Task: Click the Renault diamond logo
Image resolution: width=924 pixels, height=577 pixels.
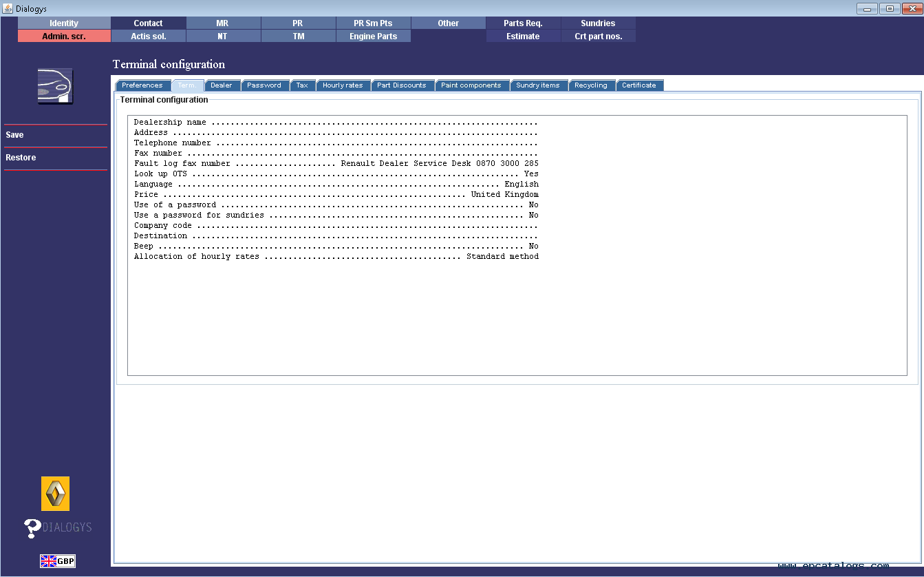Action: point(55,494)
